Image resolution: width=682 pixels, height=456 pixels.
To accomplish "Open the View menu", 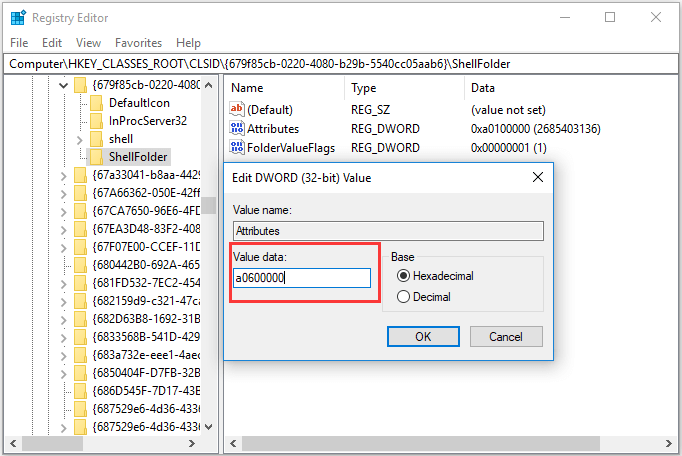I will click(x=88, y=43).
